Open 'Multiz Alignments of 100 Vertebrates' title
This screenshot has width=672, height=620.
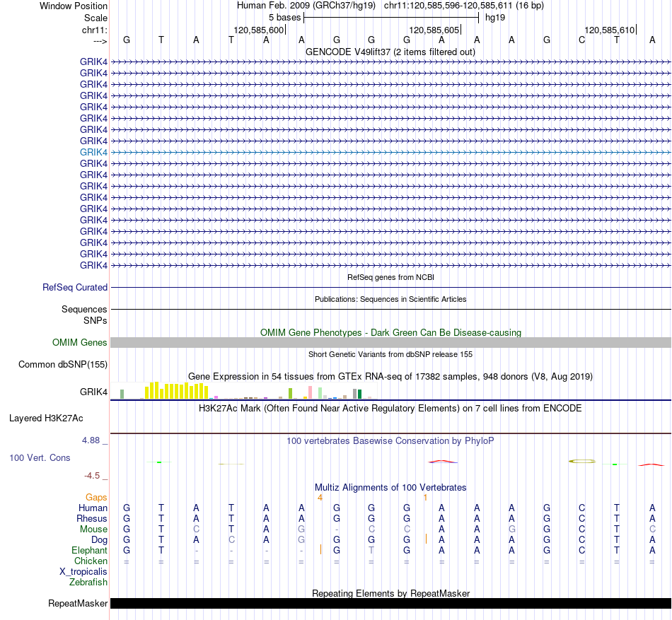390,487
